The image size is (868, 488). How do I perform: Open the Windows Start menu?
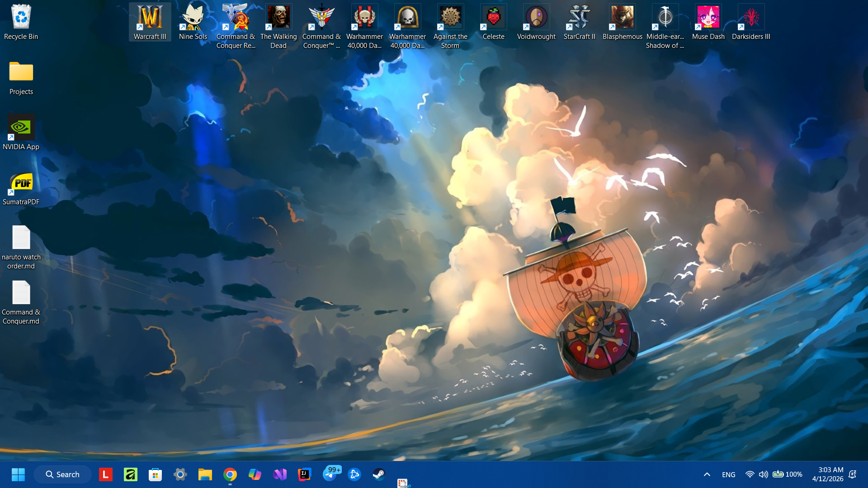click(x=18, y=474)
